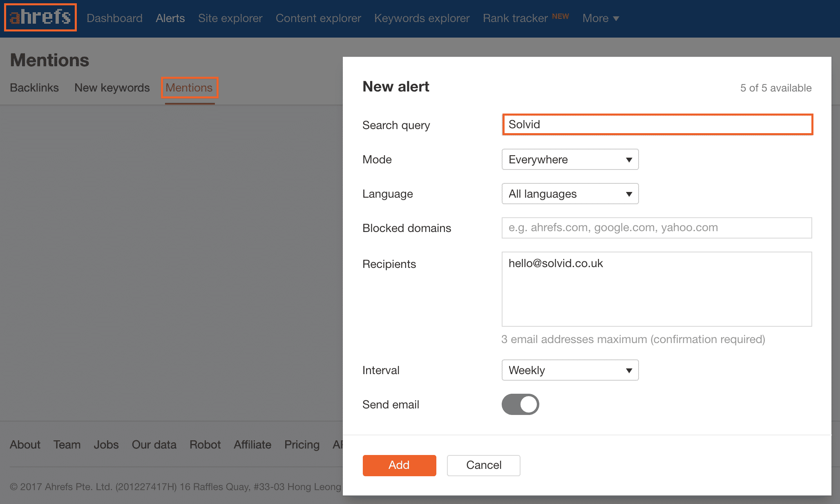Open the Language dropdown set to All languages

[x=570, y=194]
